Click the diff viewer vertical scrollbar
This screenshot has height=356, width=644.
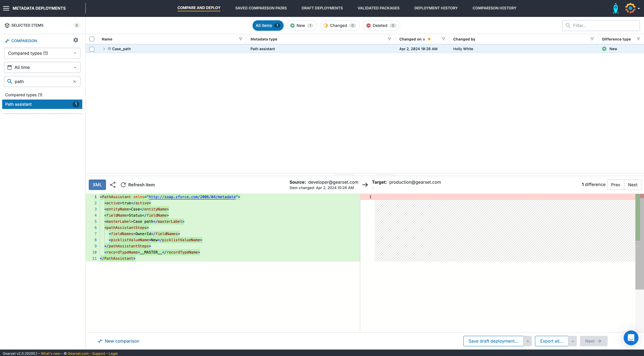pos(639,265)
